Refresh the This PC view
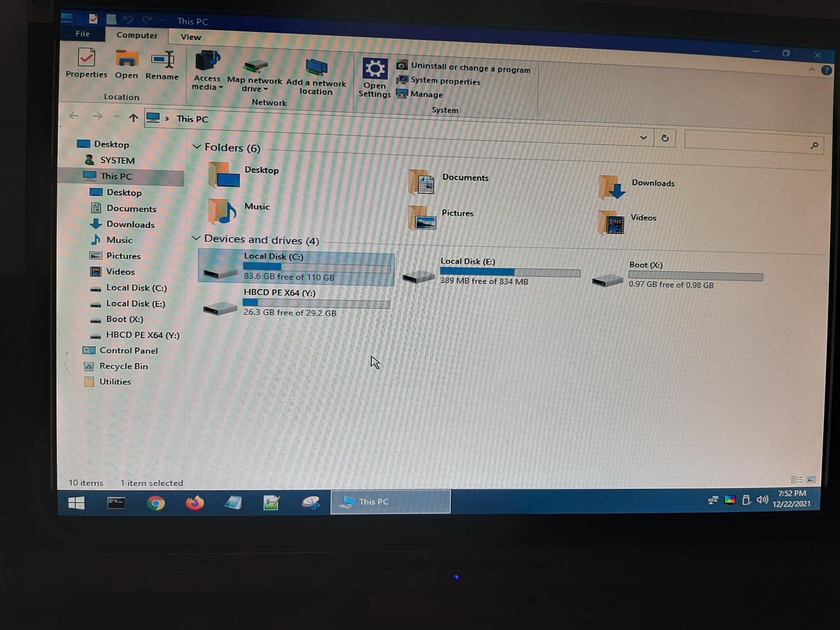Image resolution: width=840 pixels, height=630 pixels. 665,138
